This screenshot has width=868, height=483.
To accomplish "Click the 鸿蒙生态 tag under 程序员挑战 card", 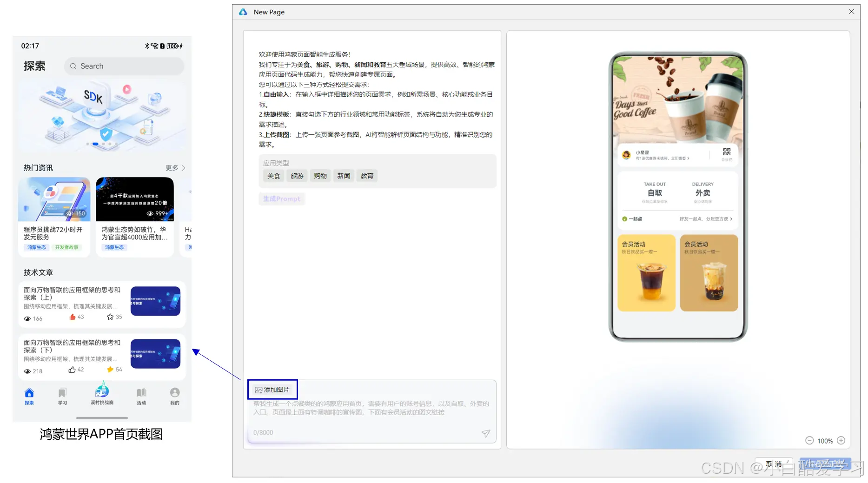I will point(36,247).
